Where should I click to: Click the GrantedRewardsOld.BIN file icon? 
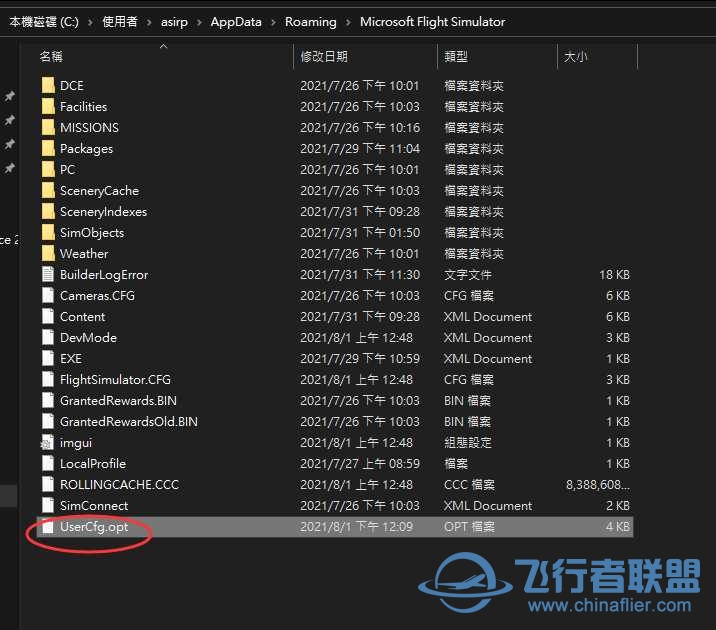coord(48,421)
